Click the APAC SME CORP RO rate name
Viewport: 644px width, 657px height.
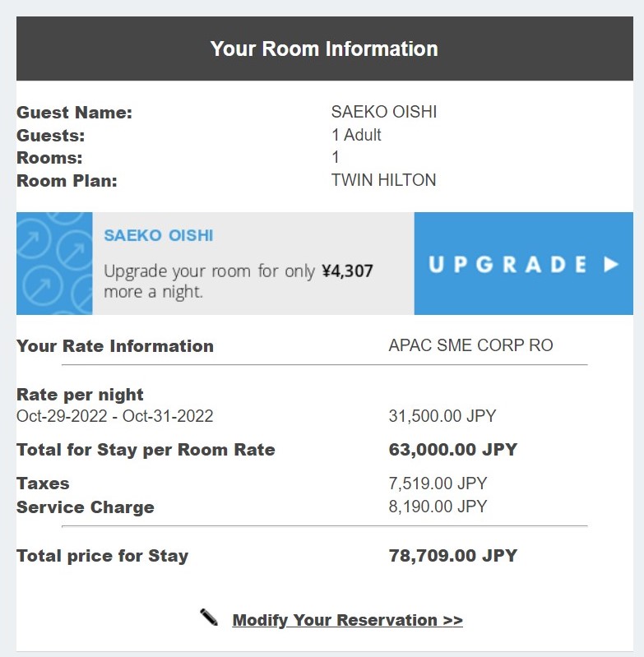coord(470,345)
